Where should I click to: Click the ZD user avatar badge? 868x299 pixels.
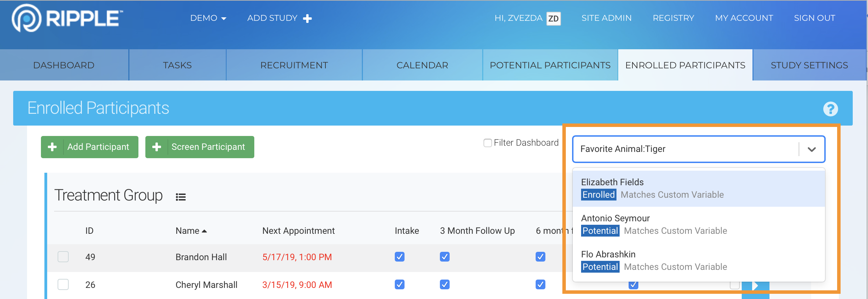click(x=553, y=18)
